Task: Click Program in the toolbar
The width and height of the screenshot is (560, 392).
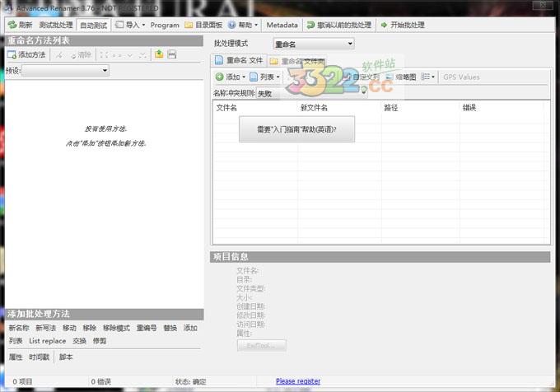Action: coord(165,25)
